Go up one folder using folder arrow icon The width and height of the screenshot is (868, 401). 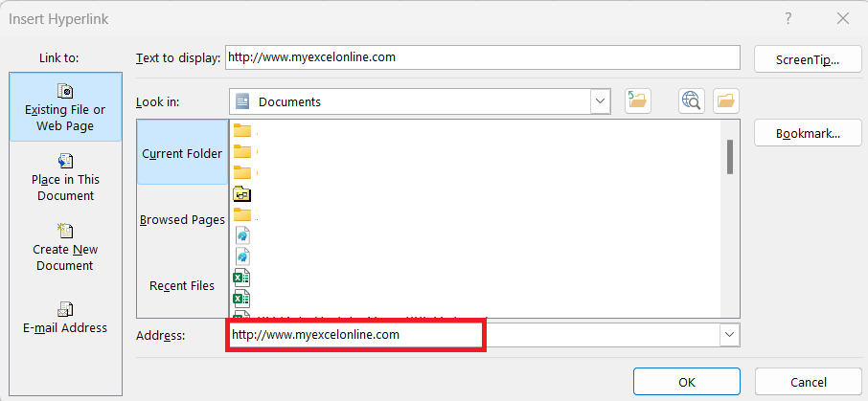tap(638, 100)
